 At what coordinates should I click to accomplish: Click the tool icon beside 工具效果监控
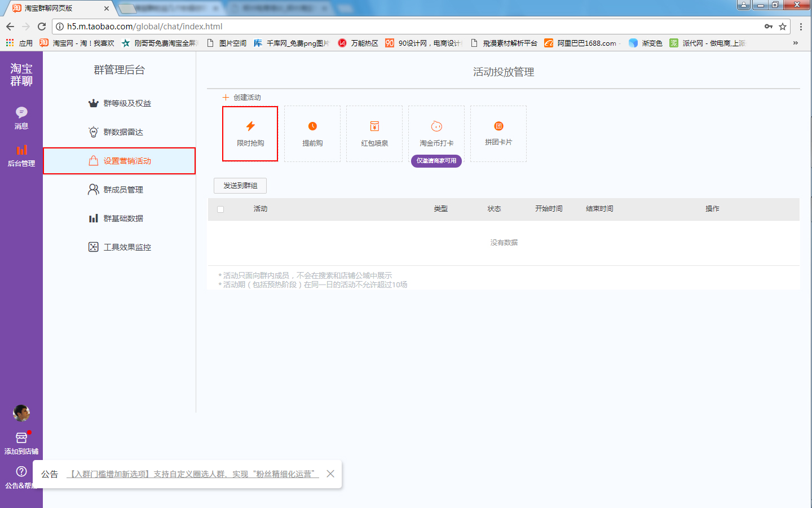(x=94, y=247)
